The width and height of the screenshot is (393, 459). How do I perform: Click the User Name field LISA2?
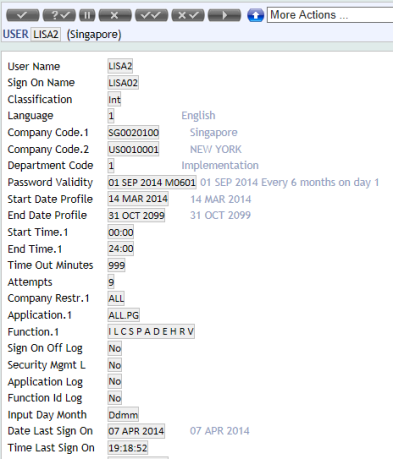coord(120,66)
